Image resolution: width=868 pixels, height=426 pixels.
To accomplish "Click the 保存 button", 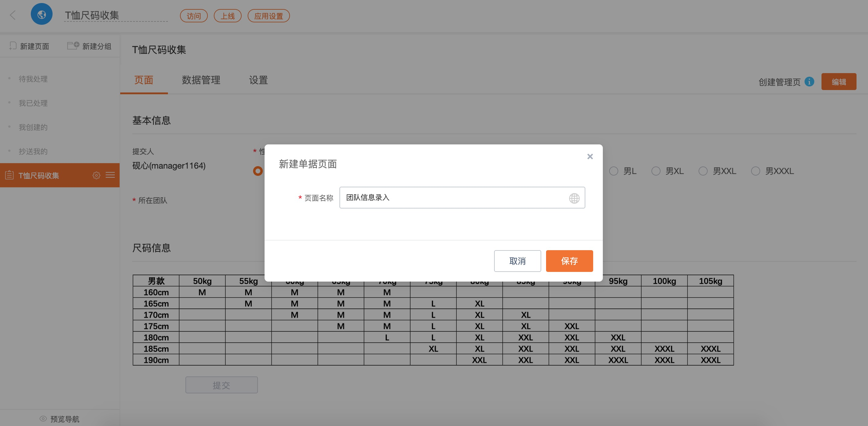I will pyautogui.click(x=569, y=261).
